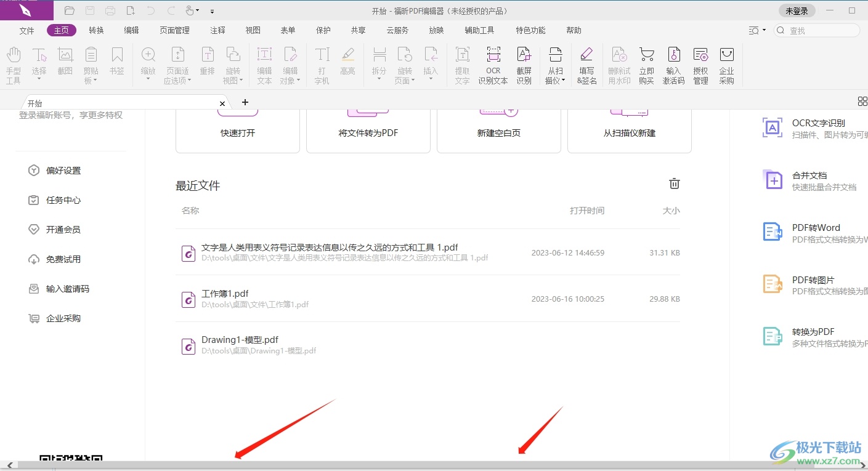This screenshot has height=471, width=868.
Task: Click the 将文件转为PDF card
Action: coord(368,131)
